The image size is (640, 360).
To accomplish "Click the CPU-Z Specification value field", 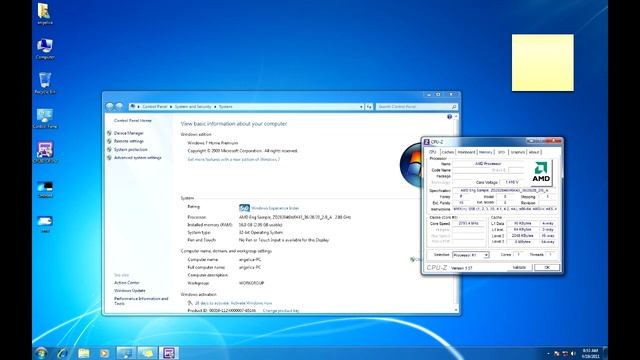I will click(x=504, y=191).
